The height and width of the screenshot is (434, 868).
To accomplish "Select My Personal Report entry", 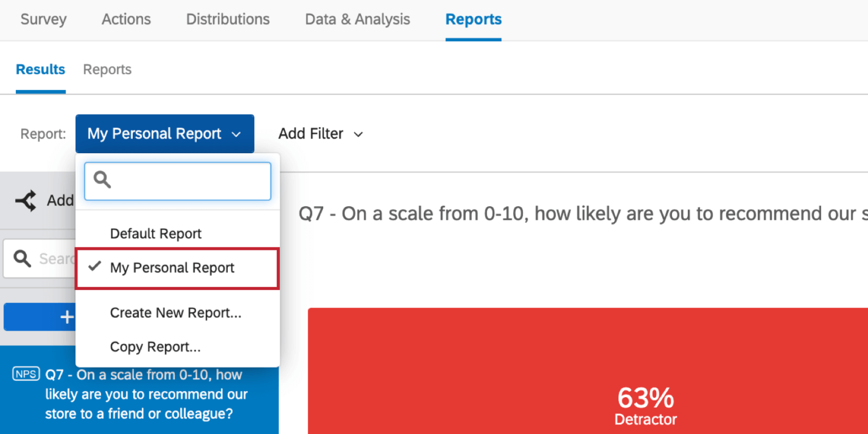I will (172, 268).
